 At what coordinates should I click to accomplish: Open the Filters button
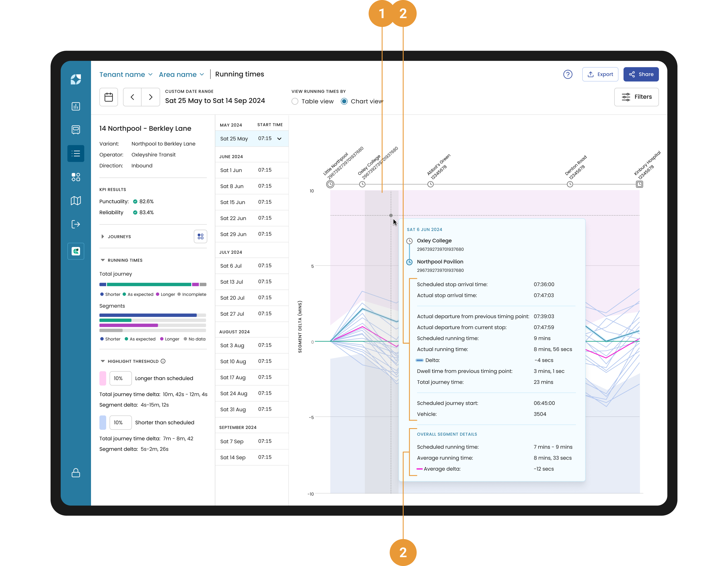(636, 97)
